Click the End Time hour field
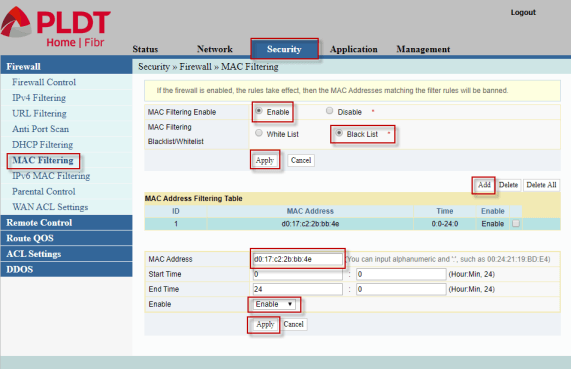 point(298,289)
